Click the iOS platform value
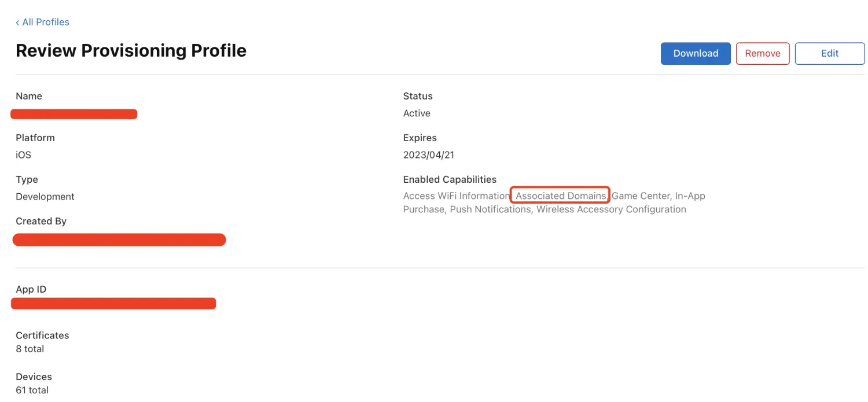The height and width of the screenshot is (402, 868). [23, 155]
